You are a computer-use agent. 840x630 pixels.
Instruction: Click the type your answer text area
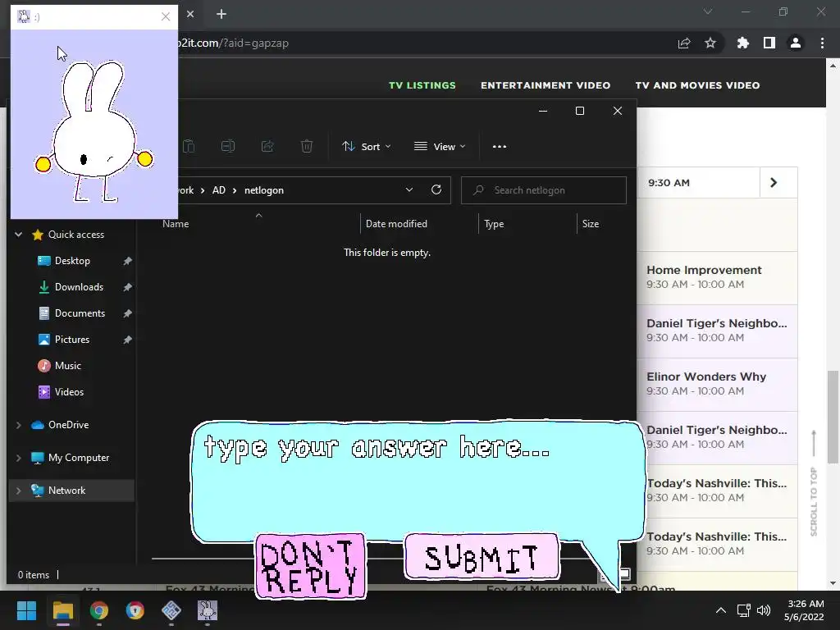tap(418, 481)
